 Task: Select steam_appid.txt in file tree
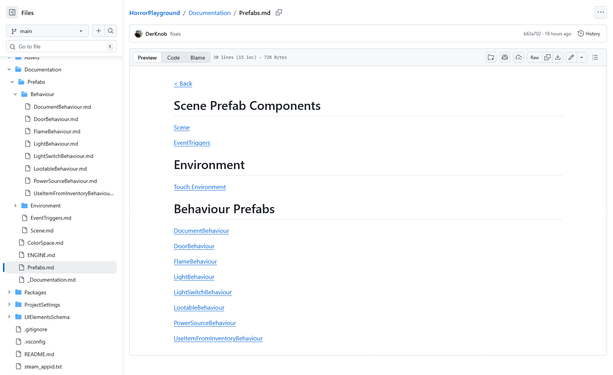43,366
